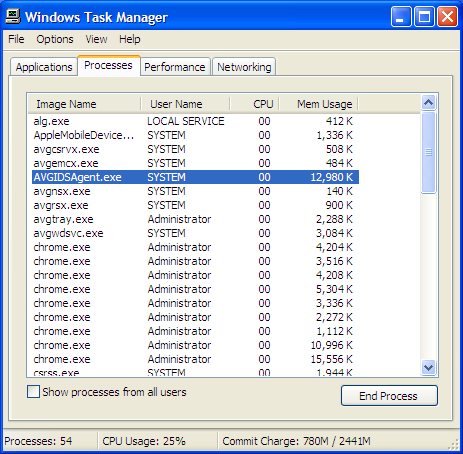Select the chrome.exe row using 10,996 K
The height and width of the screenshot is (454, 463).
pyautogui.click(x=195, y=345)
